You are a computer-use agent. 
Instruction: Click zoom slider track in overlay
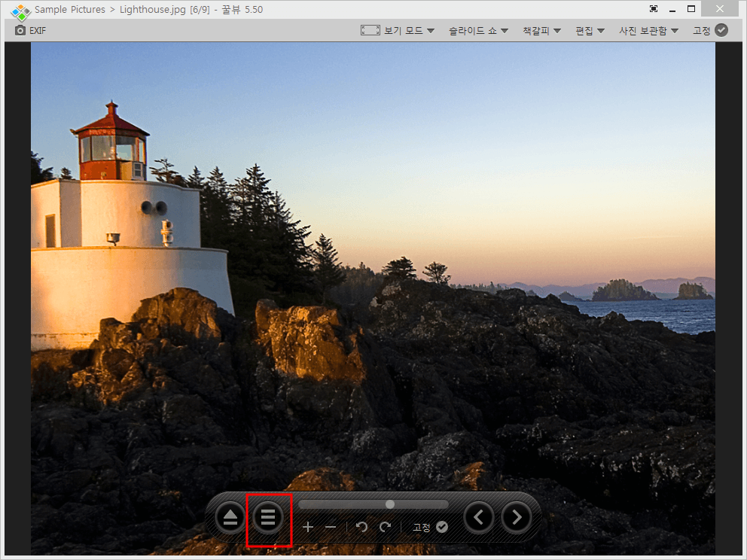373,504
